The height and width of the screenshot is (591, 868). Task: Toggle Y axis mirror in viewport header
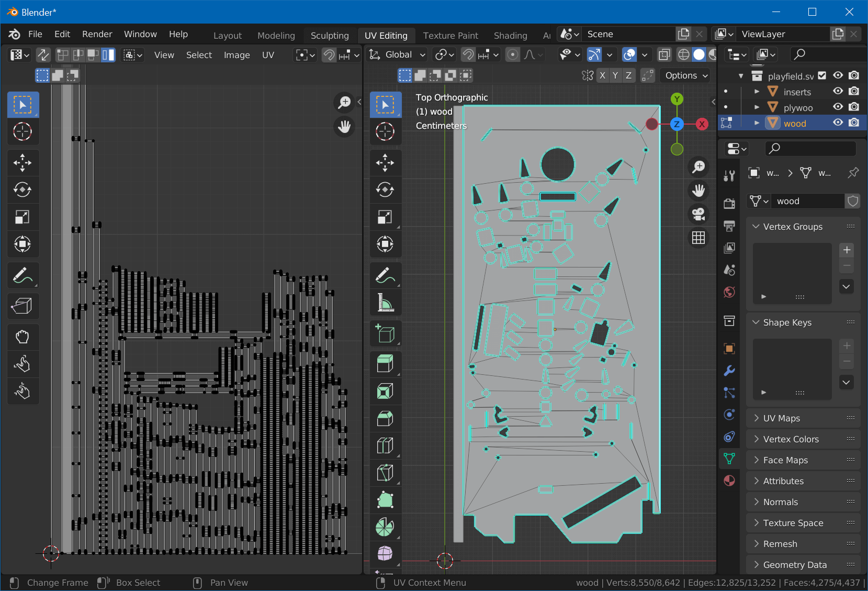pyautogui.click(x=615, y=75)
